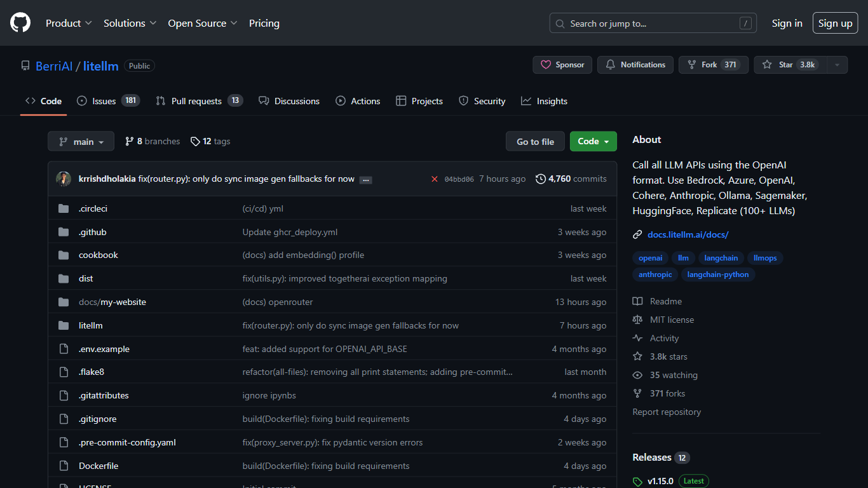Select the langchain-python topic tag
The width and height of the screenshot is (868, 488).
(x=718, y=274)
